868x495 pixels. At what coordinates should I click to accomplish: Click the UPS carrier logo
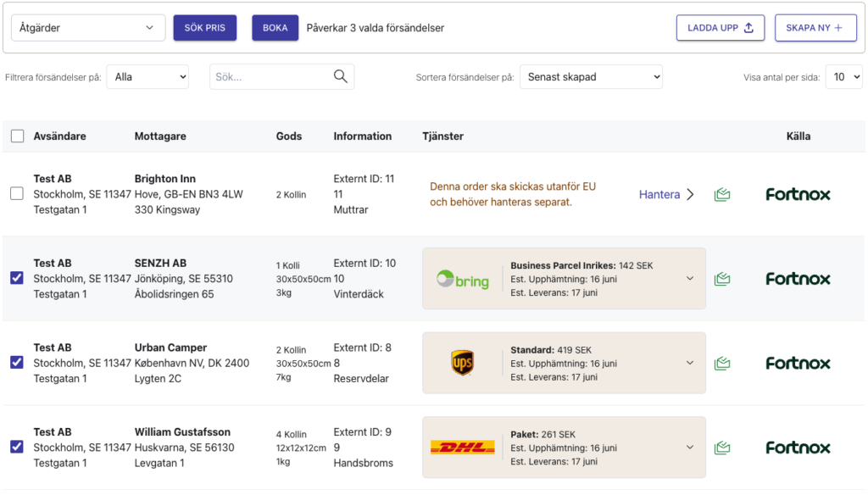pyautogui.click(x=462, y=363)
